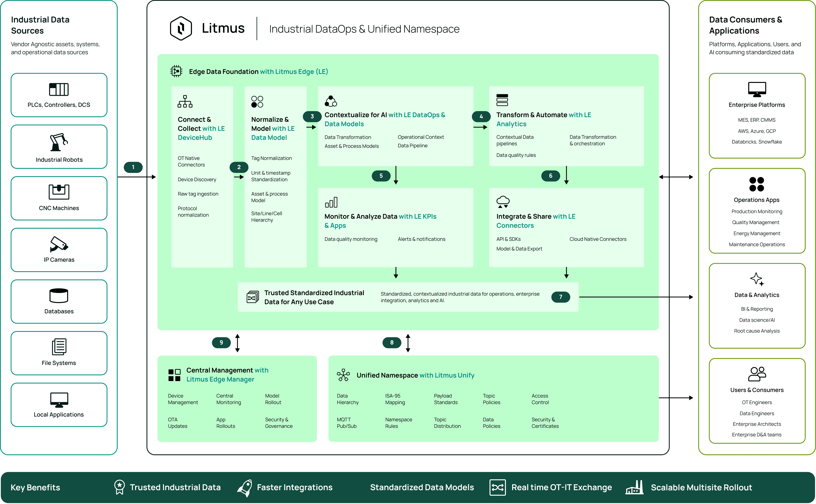The image size is (816, 504).
Task: Select the Enterprise D&A teams text
Action: [x=756, y=435]
